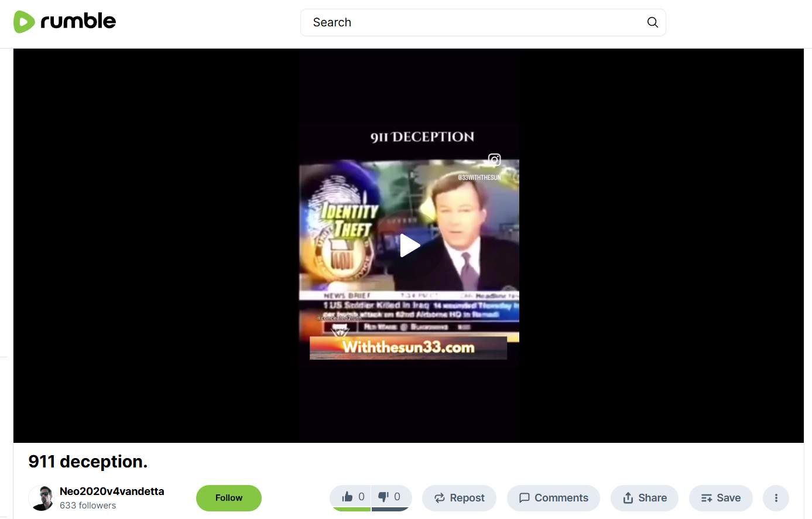
Task: Open the Comments section
Action: [553, 498]
